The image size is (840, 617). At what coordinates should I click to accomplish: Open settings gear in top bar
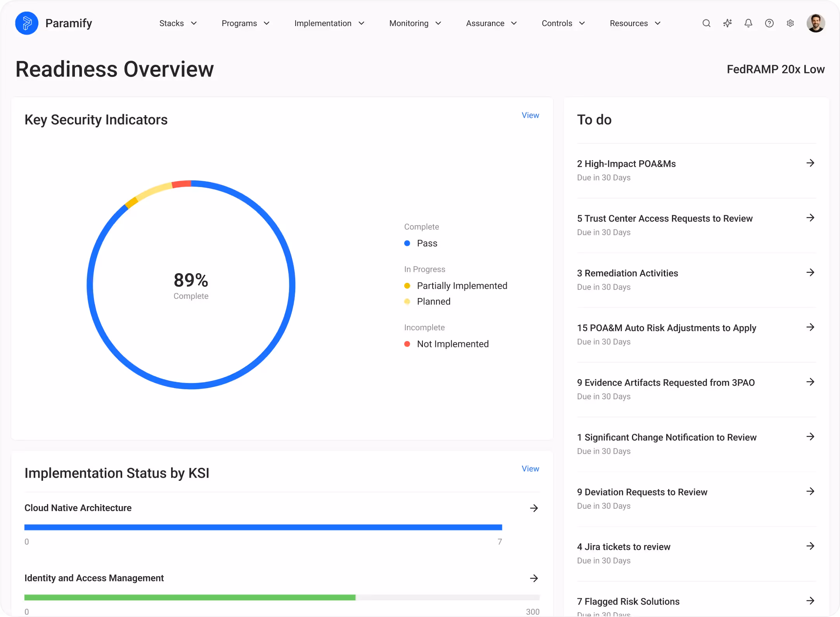click(790, 23)
